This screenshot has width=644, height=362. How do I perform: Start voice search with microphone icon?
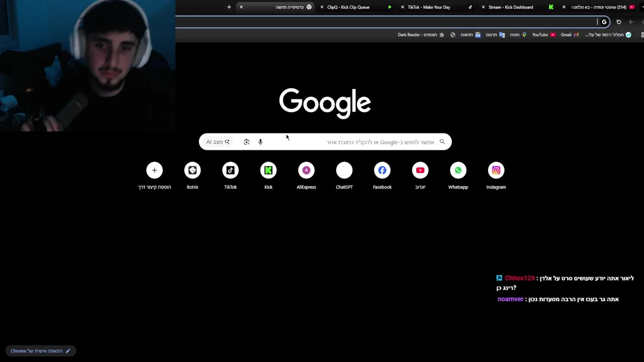(260, 142)
